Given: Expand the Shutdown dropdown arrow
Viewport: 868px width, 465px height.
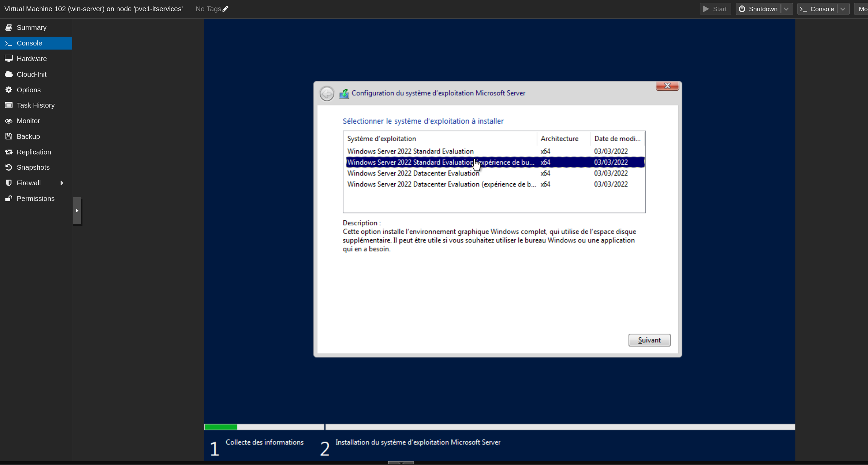Looking at the screenshot, I should pyautogui.click(x=786, y=9).
